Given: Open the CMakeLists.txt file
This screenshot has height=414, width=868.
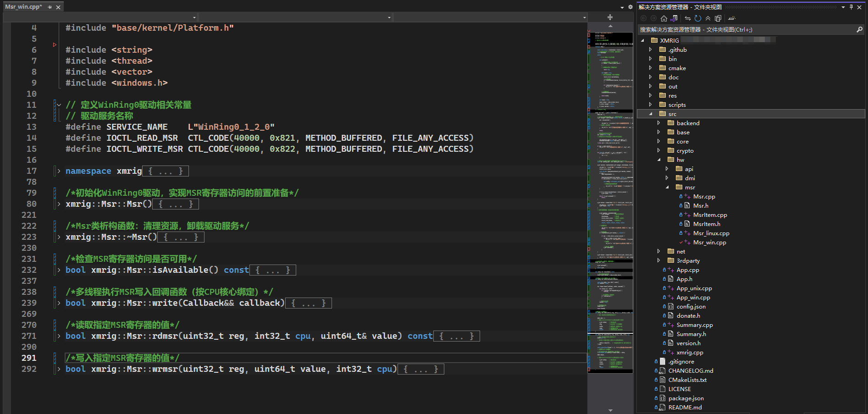Looking at the screenshot, I should pos(687,380).
